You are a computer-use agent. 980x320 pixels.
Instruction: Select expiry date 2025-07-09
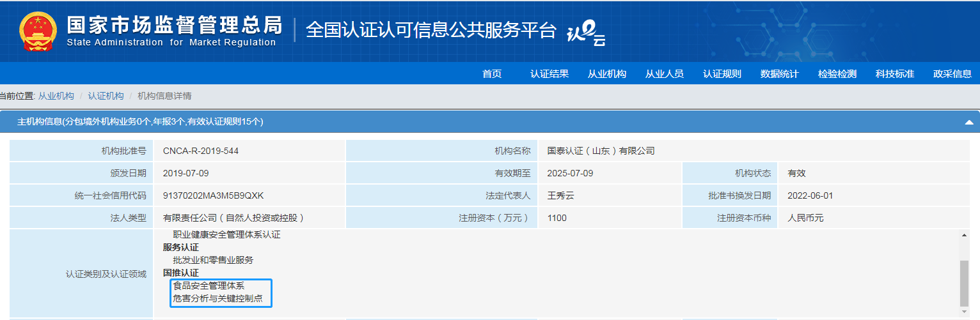pyautogui.click(x=571, y=174)
